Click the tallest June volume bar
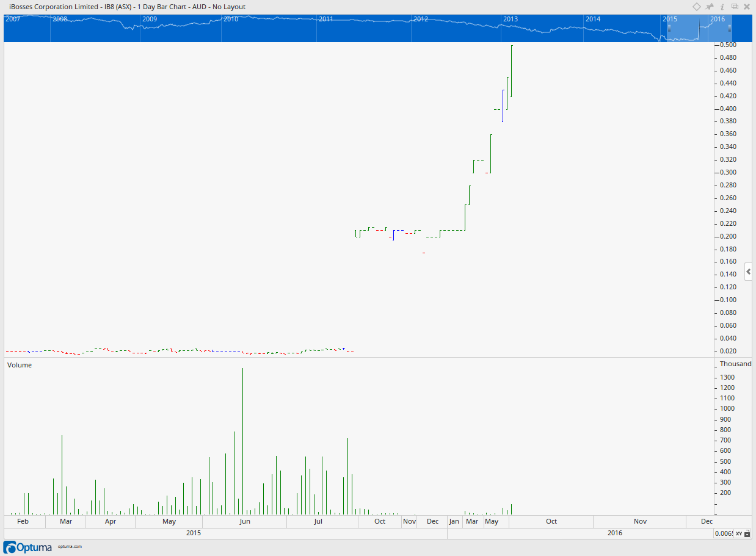The height and width of the screenshot is (556, 756). pos(243,441)
